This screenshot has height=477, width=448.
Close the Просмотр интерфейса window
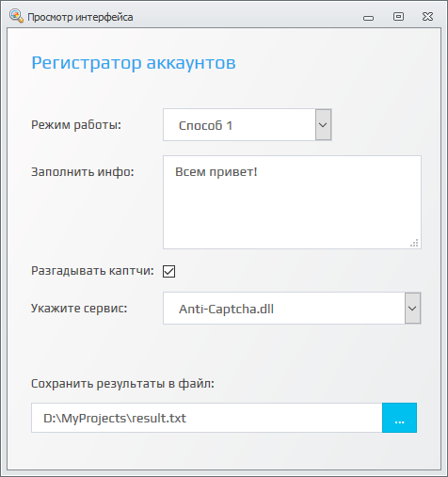pos(427,16)
